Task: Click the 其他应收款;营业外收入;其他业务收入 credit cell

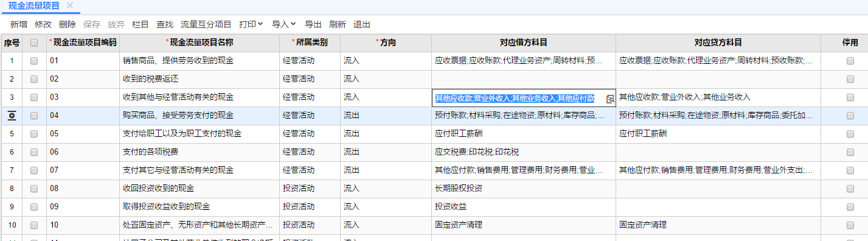Action: (718, 97)
